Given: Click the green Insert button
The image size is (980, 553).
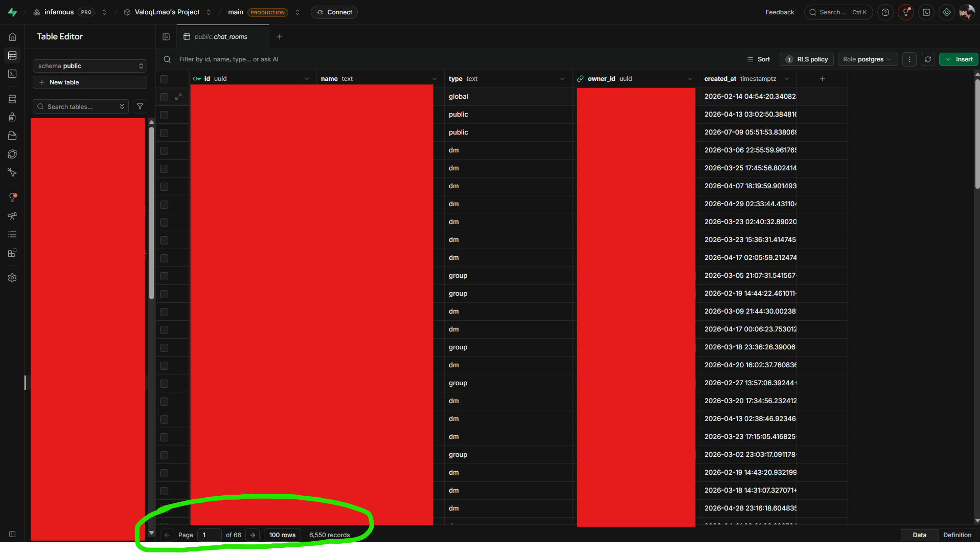Looking at the screenshot, I should click(x=959, y=59).
